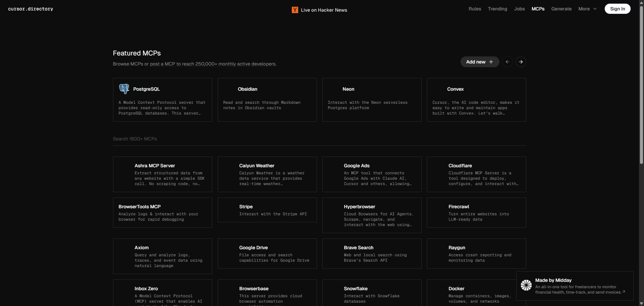This screenshot has height=306, width=644.
Task: Open the external link arrow in Midday card
Action: coord(624,292)
